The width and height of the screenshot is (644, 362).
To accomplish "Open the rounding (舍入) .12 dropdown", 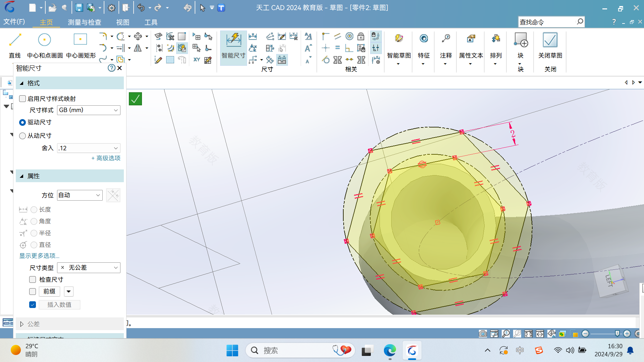I will coord(89,148).
